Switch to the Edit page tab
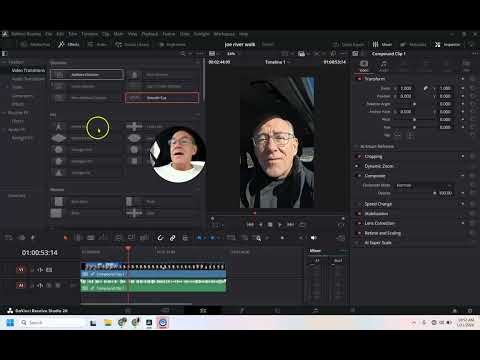This screenshot has height=360, width=480. pos(203,311)
